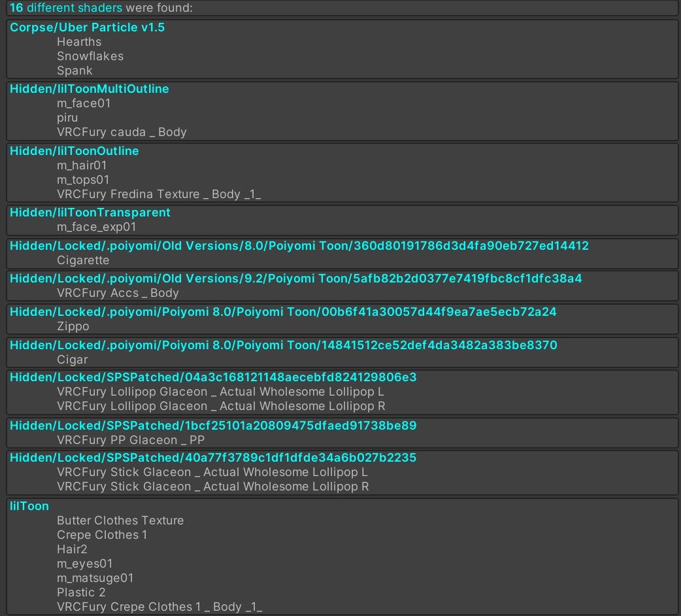
Task: Open Poiyomi 8.0 shader ending be8370
Action: point(284,345)
